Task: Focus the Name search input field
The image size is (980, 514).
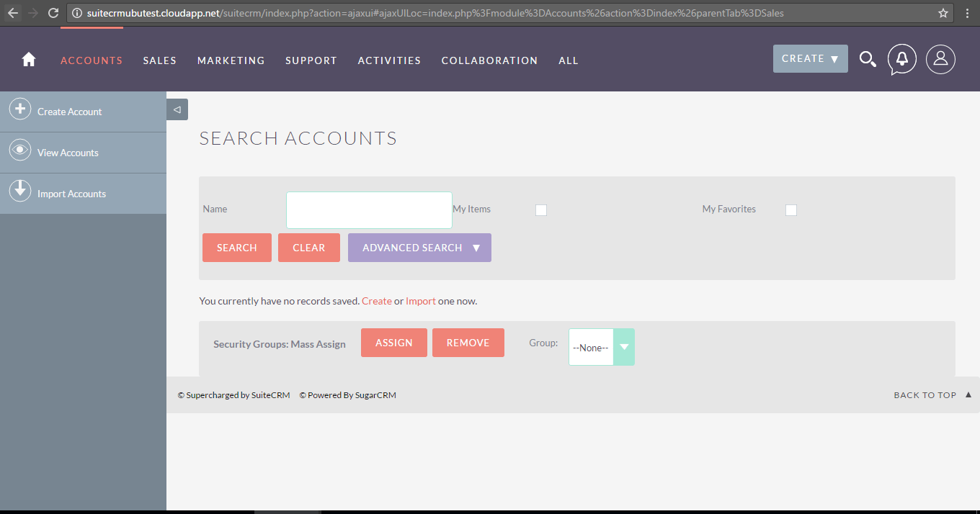Action: 369,210
